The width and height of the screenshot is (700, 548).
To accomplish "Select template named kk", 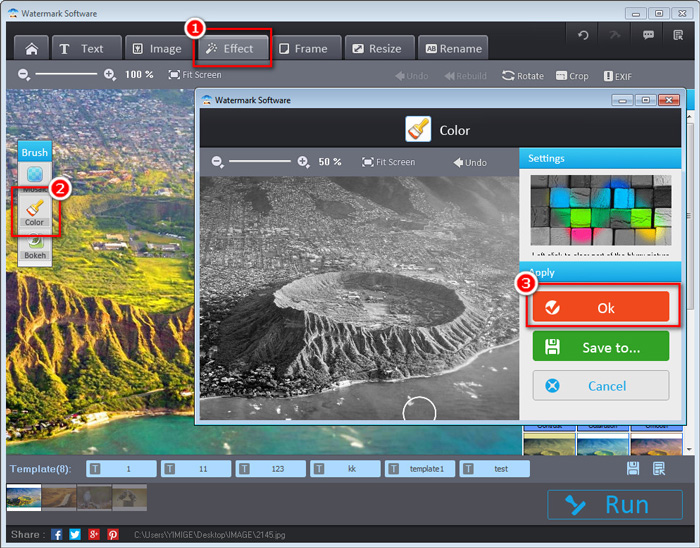I will tap(345, 469).
